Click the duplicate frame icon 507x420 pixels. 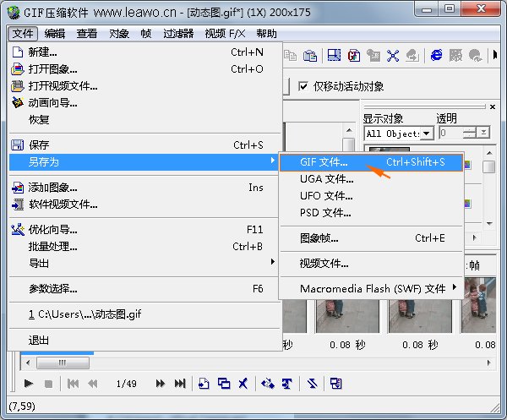pyautogui.click(x=224, y=384)
